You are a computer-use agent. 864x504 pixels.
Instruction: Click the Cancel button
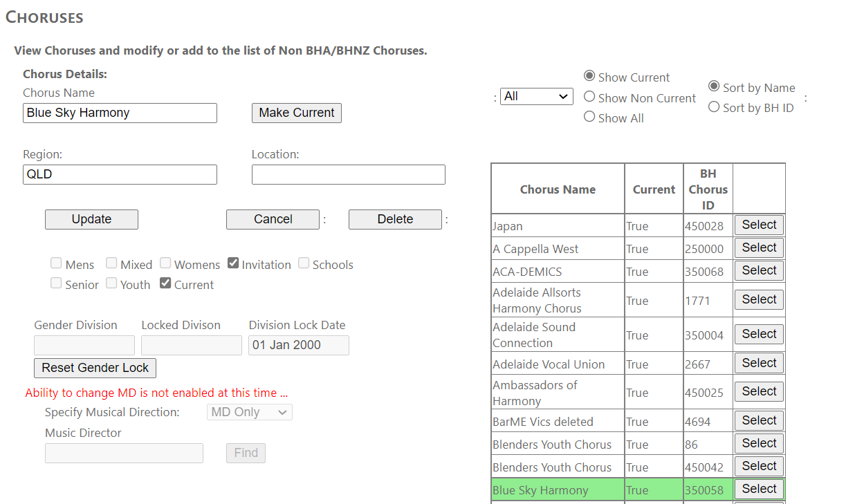(273, 219)
